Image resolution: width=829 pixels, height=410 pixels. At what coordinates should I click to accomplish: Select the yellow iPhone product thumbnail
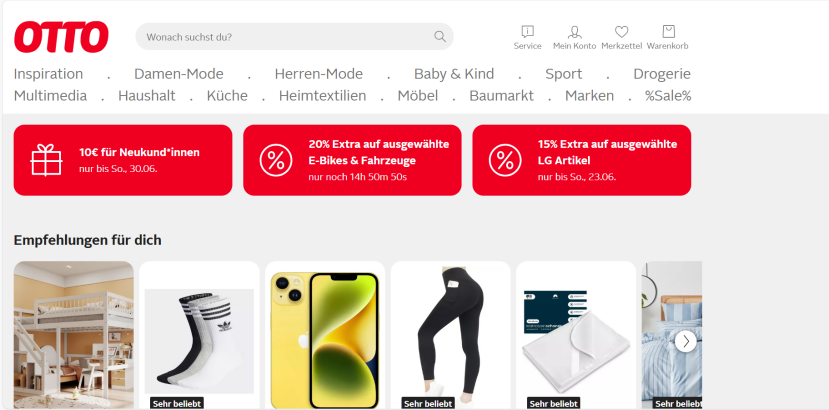325,335
